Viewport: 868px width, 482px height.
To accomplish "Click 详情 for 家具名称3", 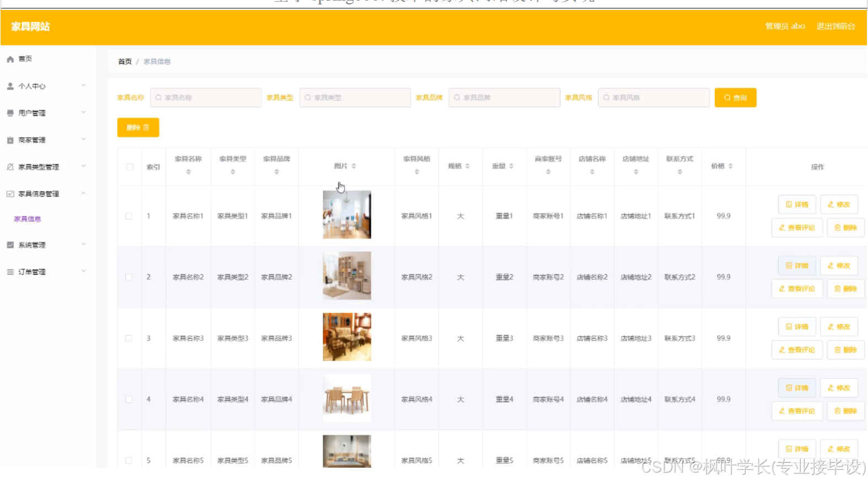I will (797, 327).
